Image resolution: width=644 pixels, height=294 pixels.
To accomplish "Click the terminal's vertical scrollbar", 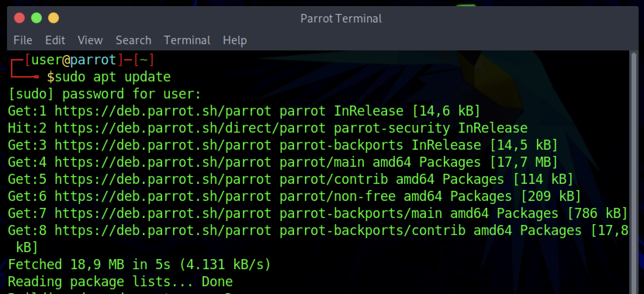I will 634,171.
